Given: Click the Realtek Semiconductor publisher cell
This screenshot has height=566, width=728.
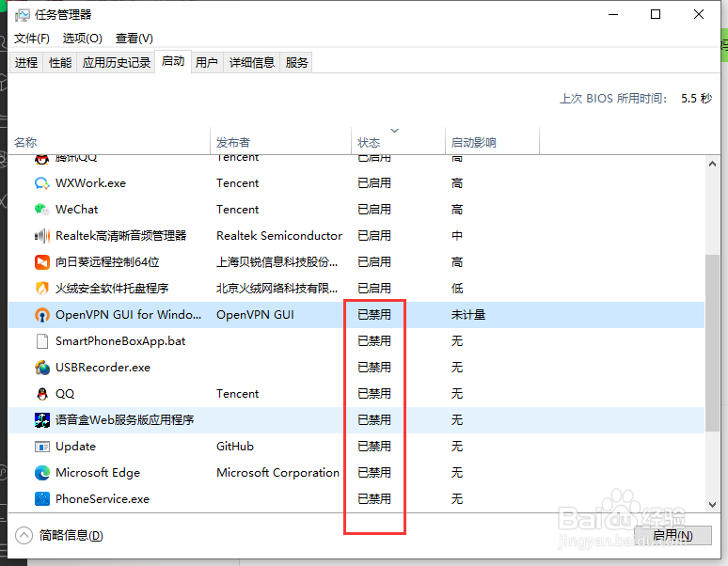Looking at the screenshot, I should point(279,236).
